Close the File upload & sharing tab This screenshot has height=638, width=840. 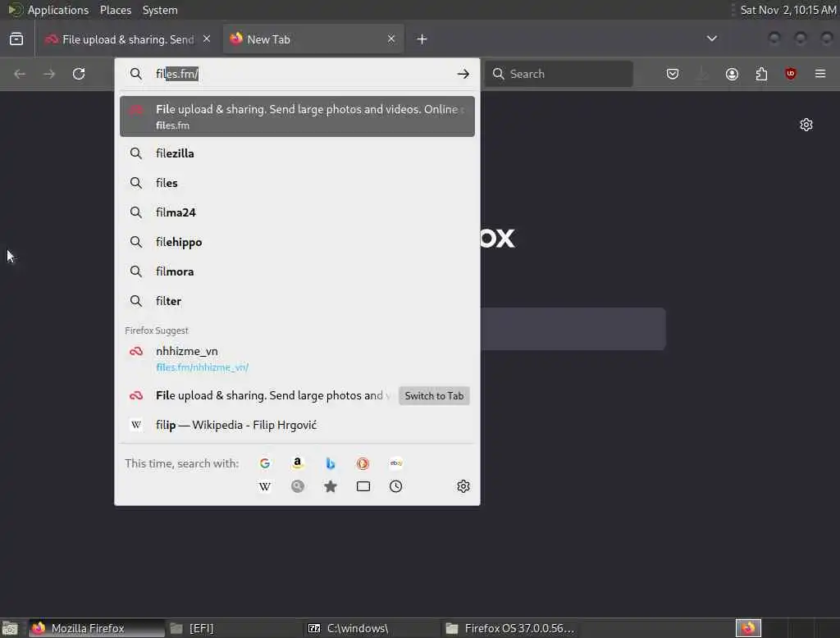coord(207,39)
